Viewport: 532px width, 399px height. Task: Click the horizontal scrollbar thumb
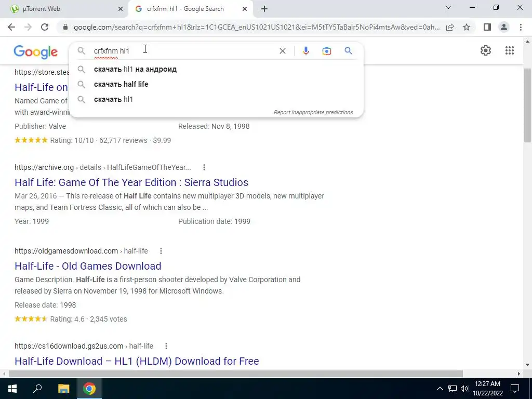point(236,374)
